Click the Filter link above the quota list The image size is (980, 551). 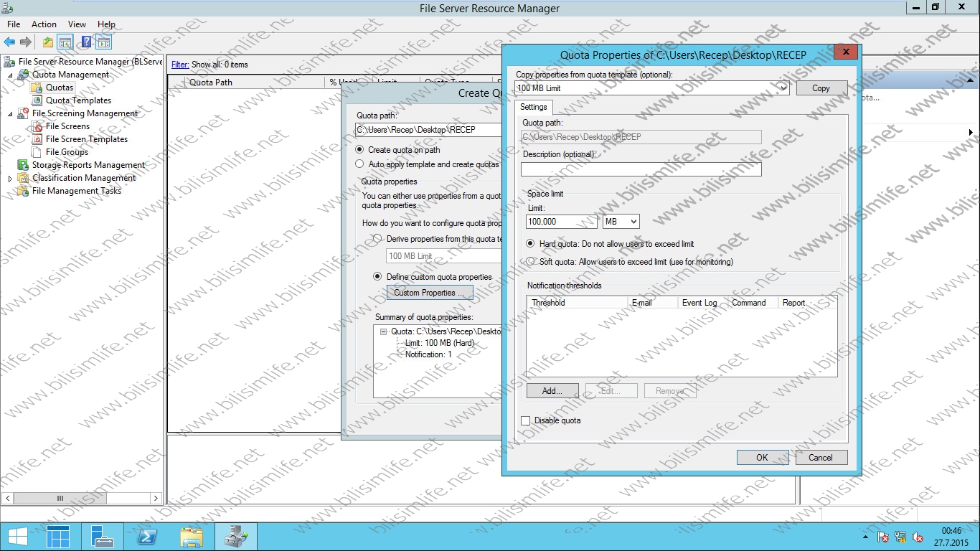tap(180, 65)
